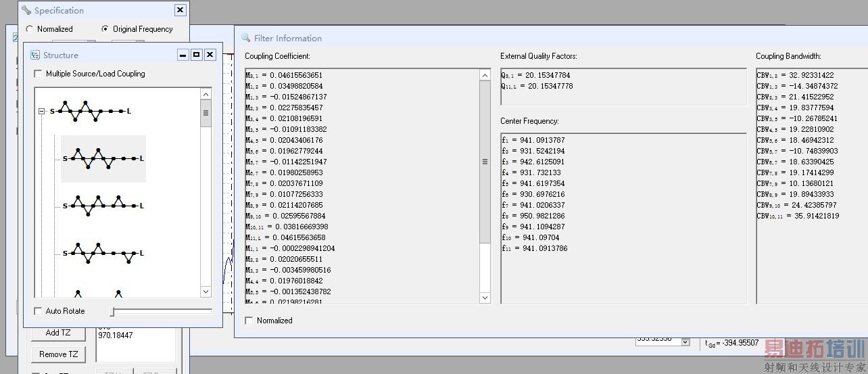
Task: Click the f10 = 941.09704 row
Action: [x=530, y=237]
